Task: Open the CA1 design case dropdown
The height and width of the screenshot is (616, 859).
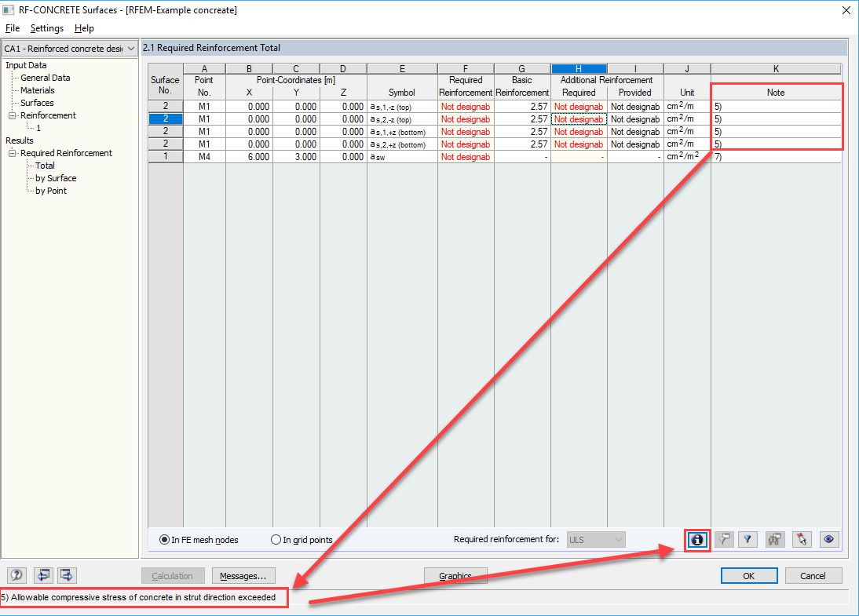Action: [x=70, y=49]
